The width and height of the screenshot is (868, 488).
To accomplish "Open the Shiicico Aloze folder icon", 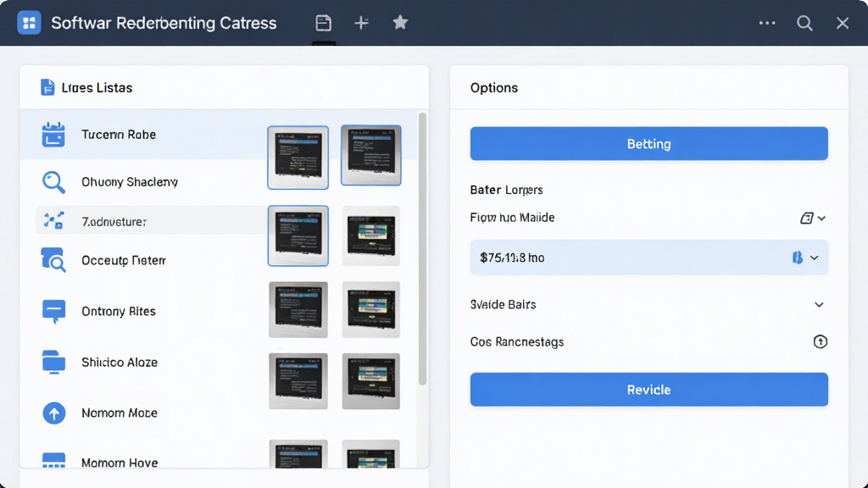I will (53, 362).
